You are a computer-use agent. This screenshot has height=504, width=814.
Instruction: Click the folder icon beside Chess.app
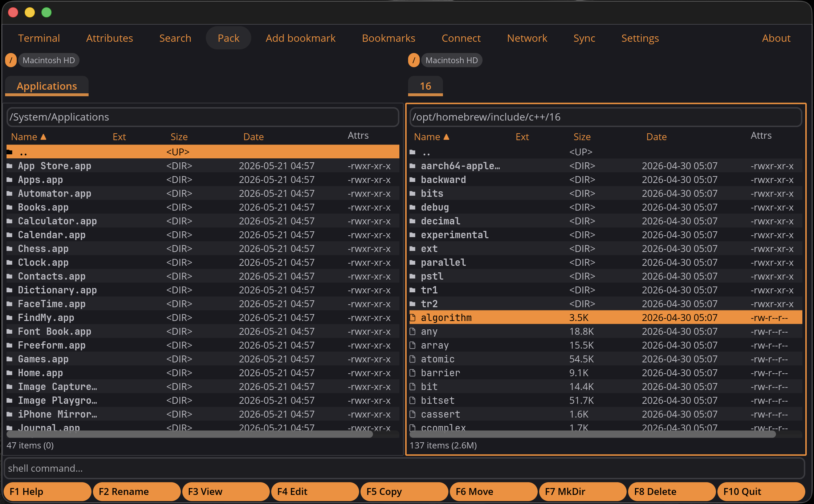click(10, 249)
